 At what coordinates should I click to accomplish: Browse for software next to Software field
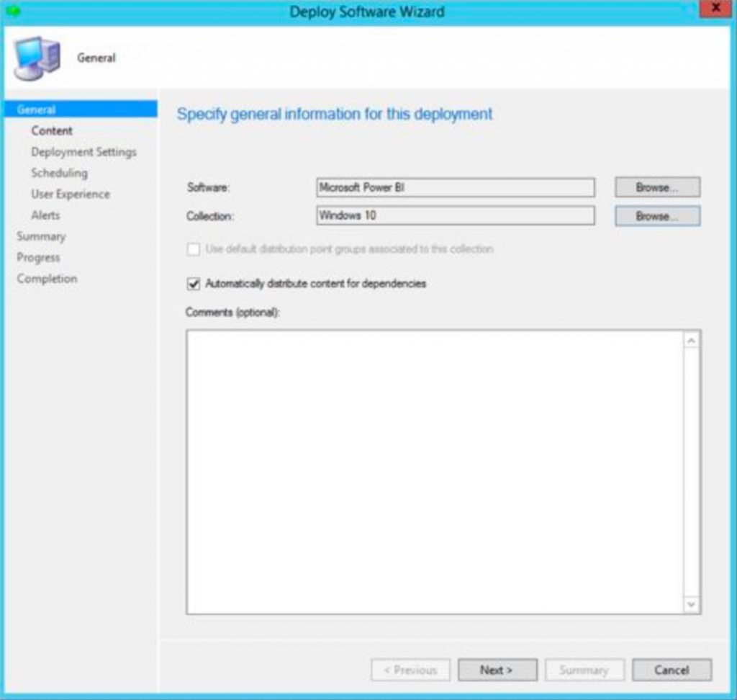pos(658,187)
